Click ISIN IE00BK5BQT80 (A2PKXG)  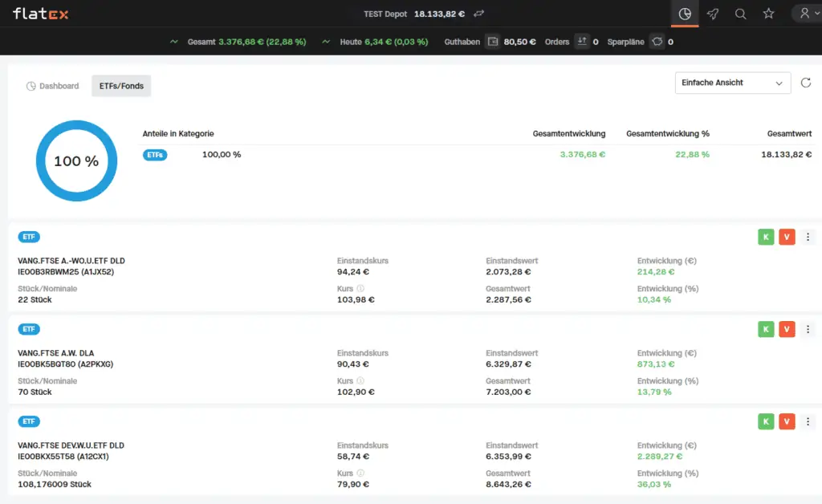66,364
